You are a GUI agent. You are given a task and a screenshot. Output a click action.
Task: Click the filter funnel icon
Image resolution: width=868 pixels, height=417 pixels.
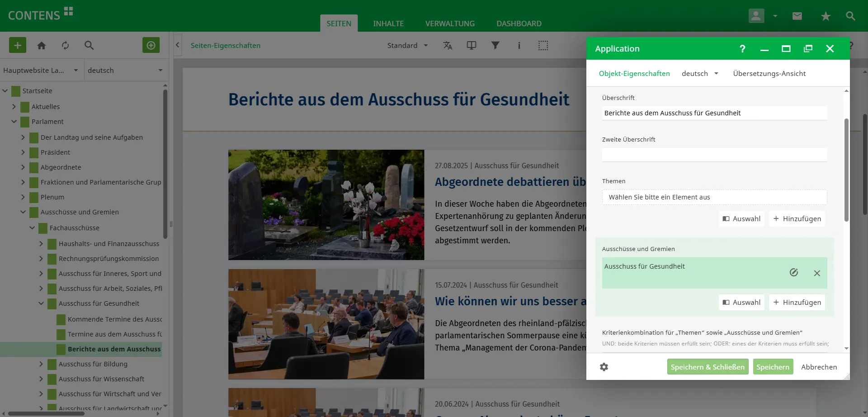(x=495, y=45)
